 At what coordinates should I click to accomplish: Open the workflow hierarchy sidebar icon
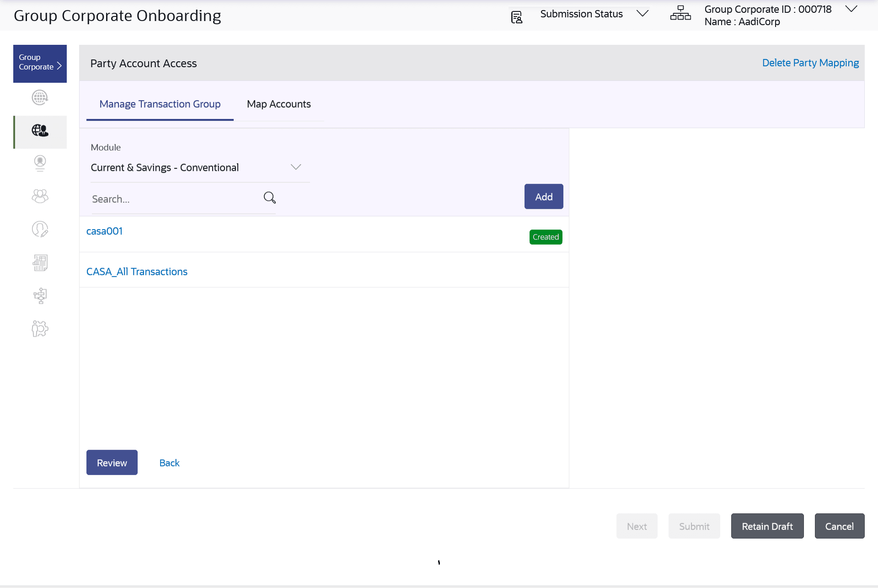[40, 295]
